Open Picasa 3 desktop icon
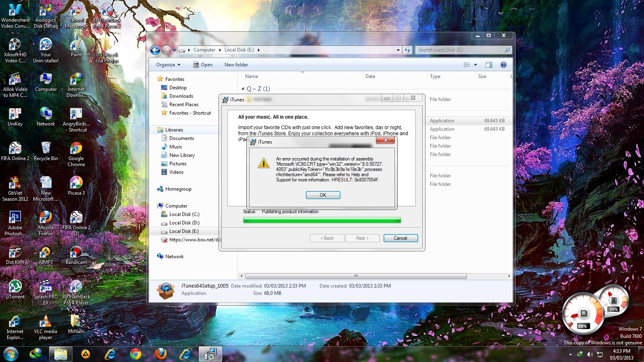This screenshot has height=362, width=644. point(76,187)
